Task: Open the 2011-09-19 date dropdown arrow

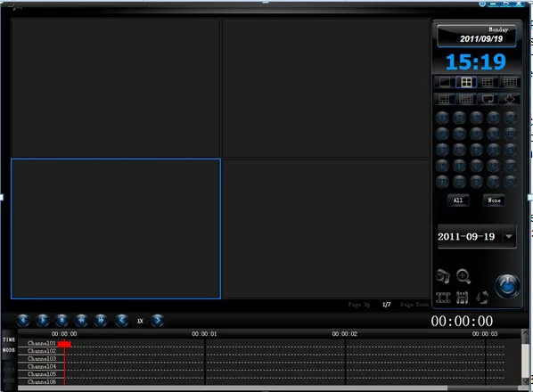Action: [x=509, y=236]
